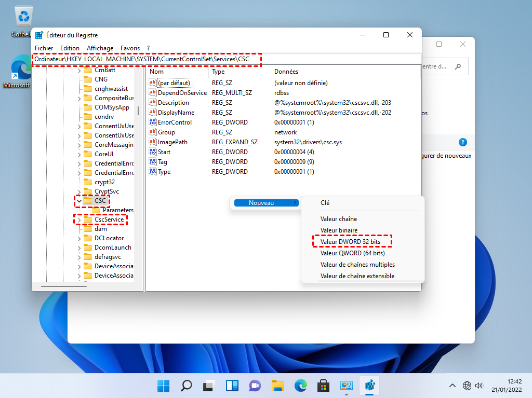The height and width of the screenshot is (398, 532).
Task: Click the Registry Editor title bar icon
Action: click(39, 35)
